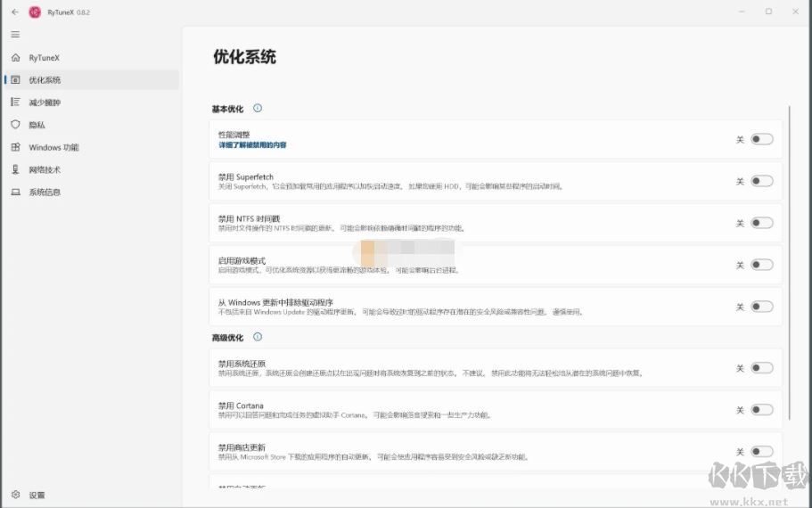
Task: Click the 禁用 NTFS 时间戳 title text
Action: click(249, 218)
